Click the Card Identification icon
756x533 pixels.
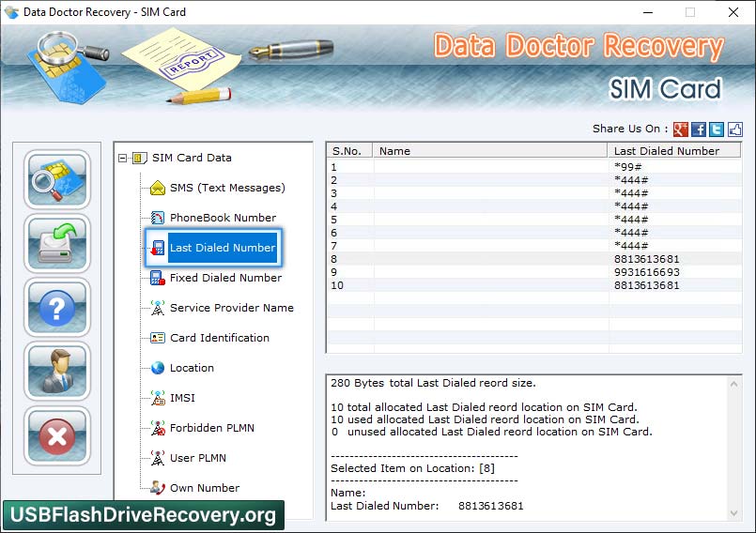(158, 338)
